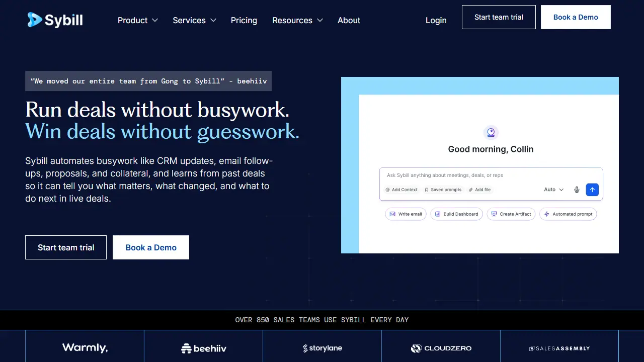This screenshot has width=644, height=362.
Task: Click the beehiiv customer logo
Action: pyautogui.click(x=203, y=348)
